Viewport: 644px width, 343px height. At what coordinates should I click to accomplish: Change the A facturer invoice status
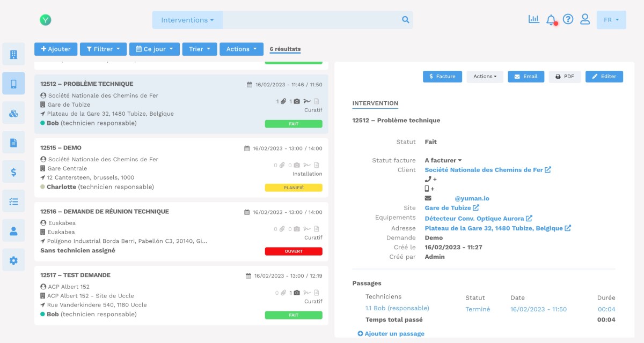coord(443,160)
